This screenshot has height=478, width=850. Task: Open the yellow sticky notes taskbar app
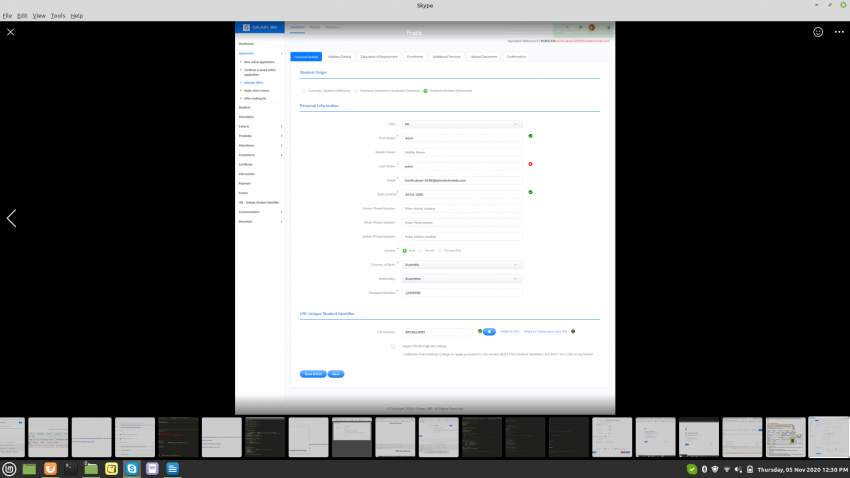(x=111, y=468)
